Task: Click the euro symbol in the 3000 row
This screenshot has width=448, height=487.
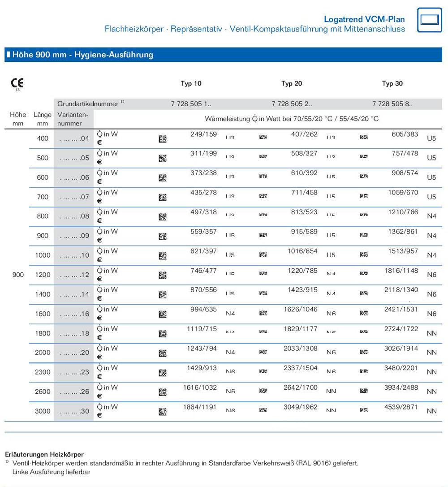Action: (99, 415)
